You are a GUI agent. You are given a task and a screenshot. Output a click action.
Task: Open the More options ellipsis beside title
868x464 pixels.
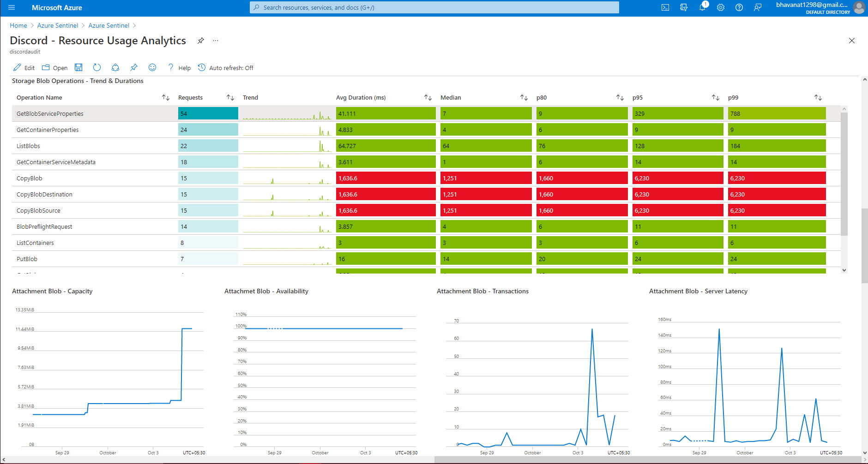click(x=215, y=41)
